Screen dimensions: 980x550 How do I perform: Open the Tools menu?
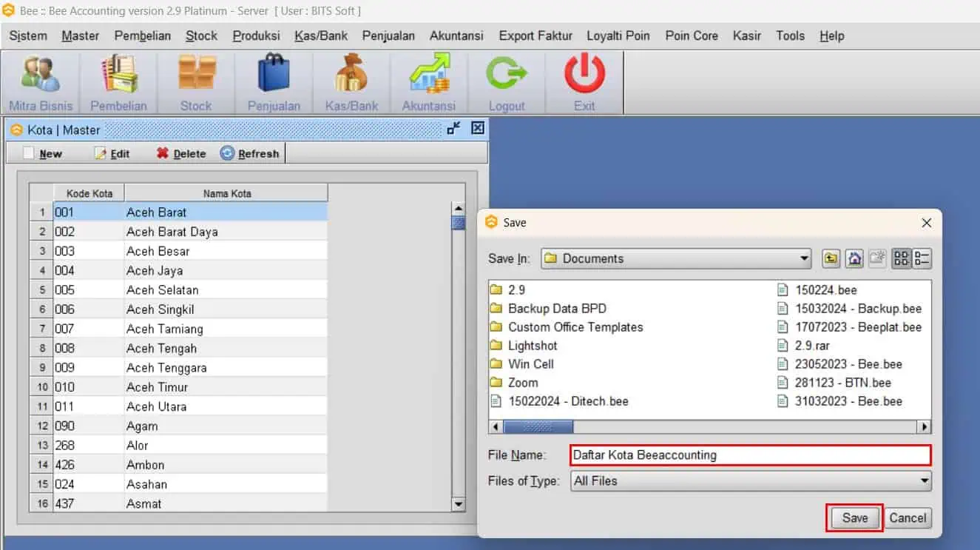pyautogui.click(x=791, y=36)
